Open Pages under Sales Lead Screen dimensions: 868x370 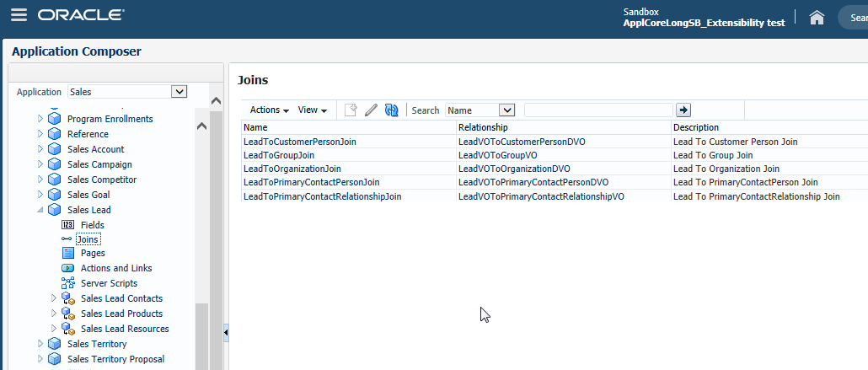click(x=93, y=253)
